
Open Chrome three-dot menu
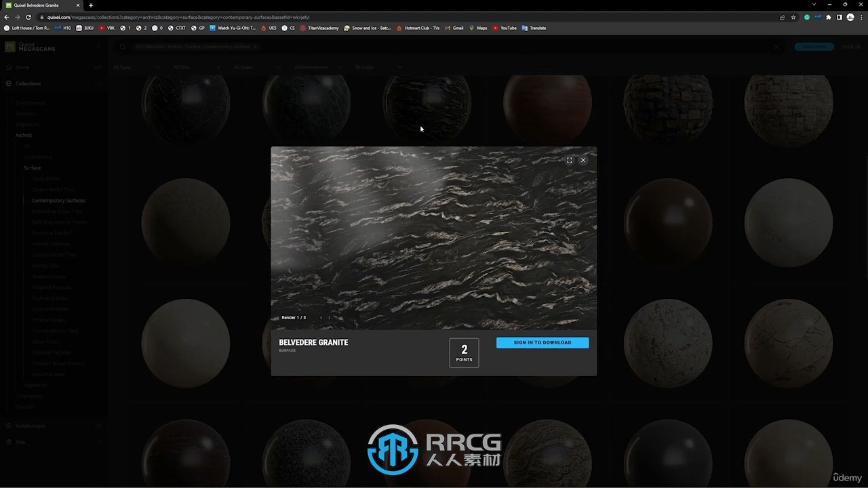click(x=861, y=17)
